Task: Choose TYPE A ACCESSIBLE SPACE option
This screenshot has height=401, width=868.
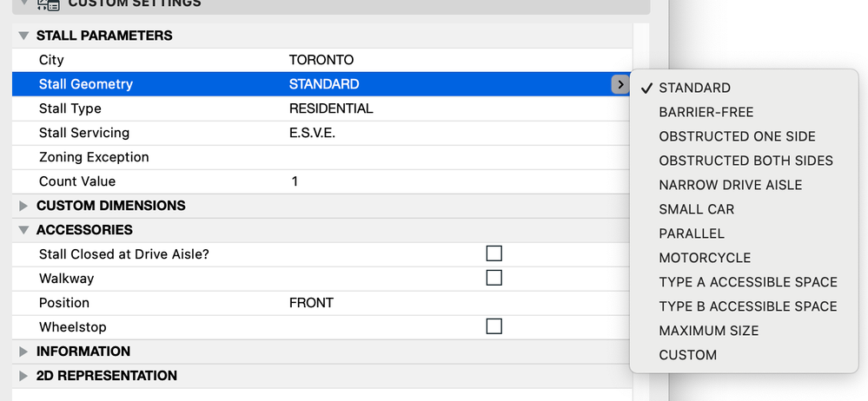Action: pos(747,282)
